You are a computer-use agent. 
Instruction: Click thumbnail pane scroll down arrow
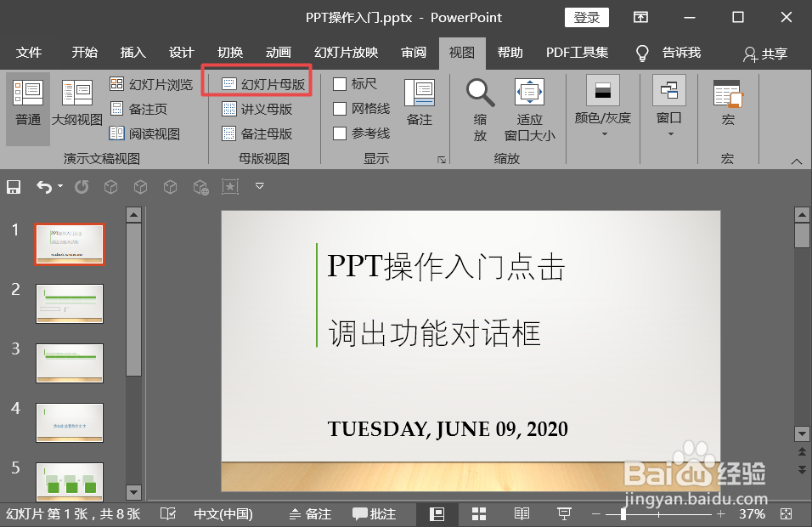click(133, 491)
